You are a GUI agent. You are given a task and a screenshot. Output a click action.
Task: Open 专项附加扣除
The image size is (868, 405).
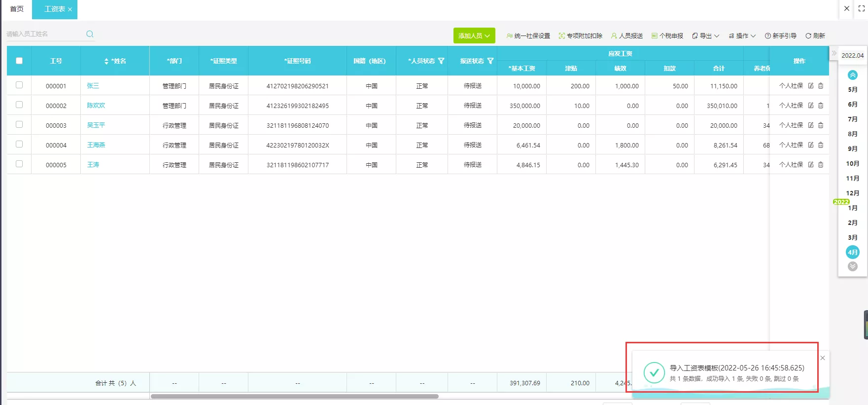pos(581,36)
